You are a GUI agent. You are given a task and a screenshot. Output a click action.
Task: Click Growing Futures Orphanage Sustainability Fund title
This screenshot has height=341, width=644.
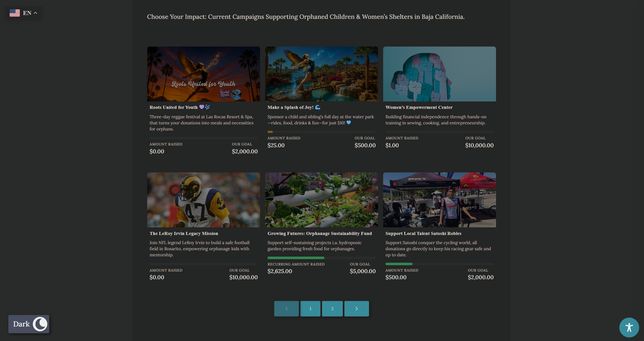(x=320, y=233)
